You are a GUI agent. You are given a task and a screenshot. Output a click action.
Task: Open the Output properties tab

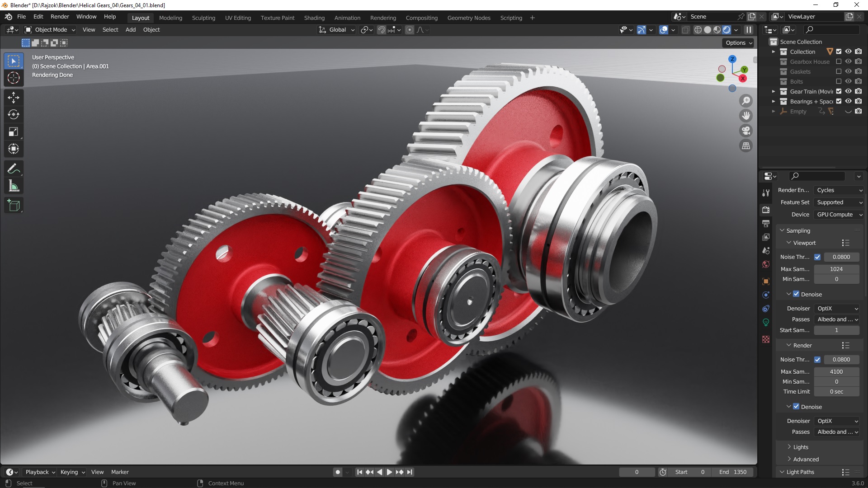coord(766,223)
